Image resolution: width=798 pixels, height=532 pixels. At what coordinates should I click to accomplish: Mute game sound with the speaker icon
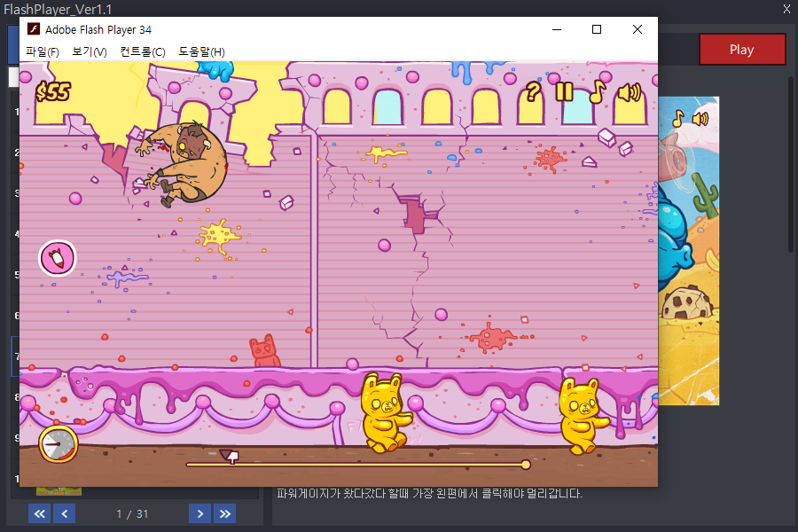(630, 92)
